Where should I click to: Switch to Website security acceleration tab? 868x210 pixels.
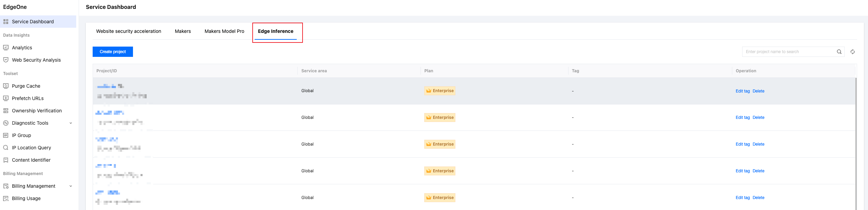(x=129, y=31)
